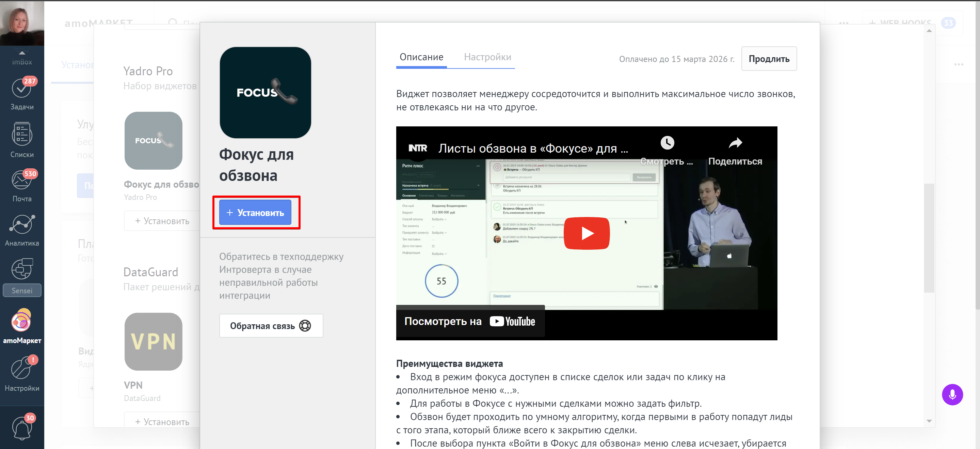Click the user avatar photo
The height and width of the screenshot is (449, 980).
pos(22,23)
